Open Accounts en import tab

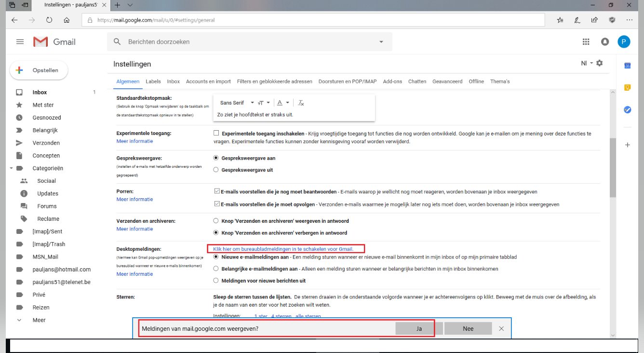click(x=208, y=81)
